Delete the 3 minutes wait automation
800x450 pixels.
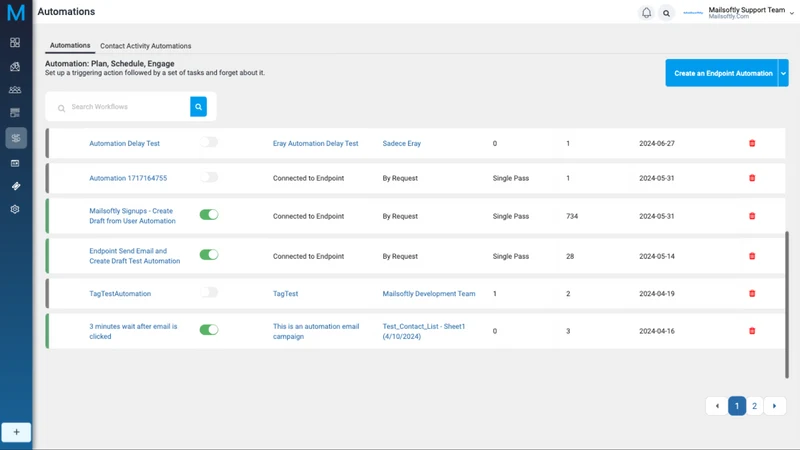point(752,331)
